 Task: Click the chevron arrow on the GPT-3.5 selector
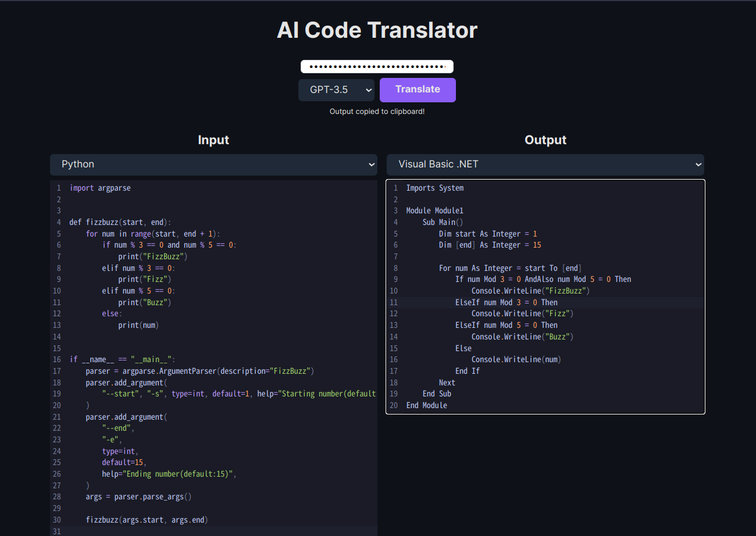[369, 90]
